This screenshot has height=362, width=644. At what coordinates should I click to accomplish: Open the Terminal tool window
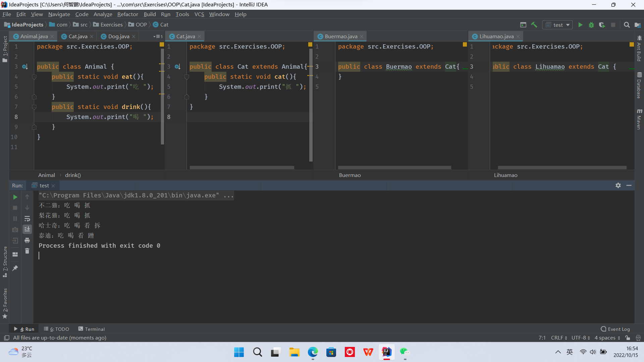coord(91,329)
